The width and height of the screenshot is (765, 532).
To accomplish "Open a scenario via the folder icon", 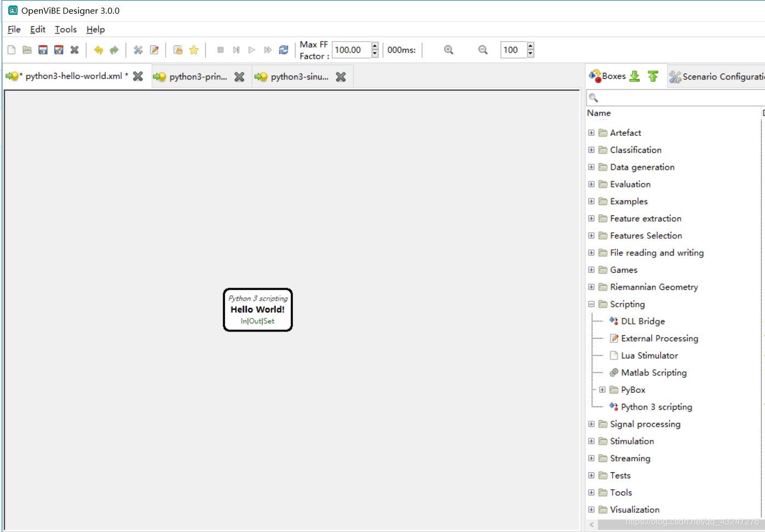I will [27, 50].
